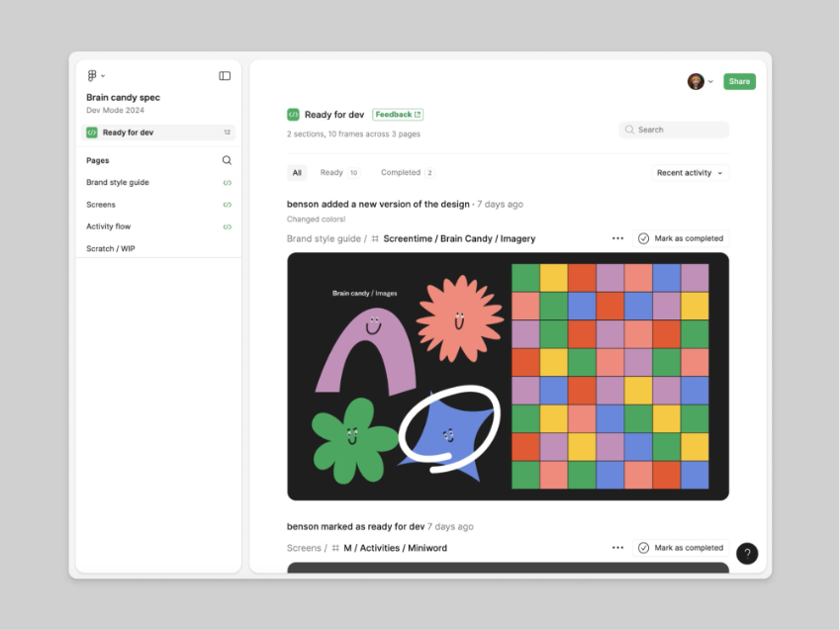Click the dev code icon beside Brand style guide
The image size is (840, 630).
[x=227, y=182]
